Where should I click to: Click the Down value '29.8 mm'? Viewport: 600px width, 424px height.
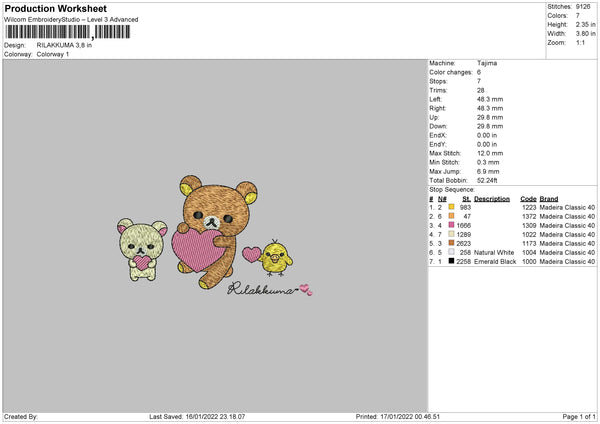(490, 126)
